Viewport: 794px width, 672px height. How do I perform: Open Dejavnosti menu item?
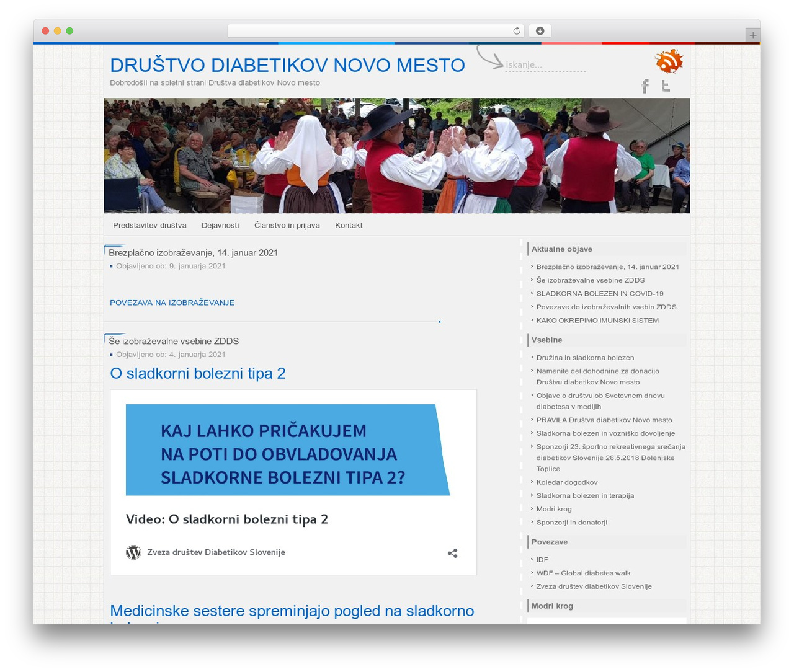point(220,225)
